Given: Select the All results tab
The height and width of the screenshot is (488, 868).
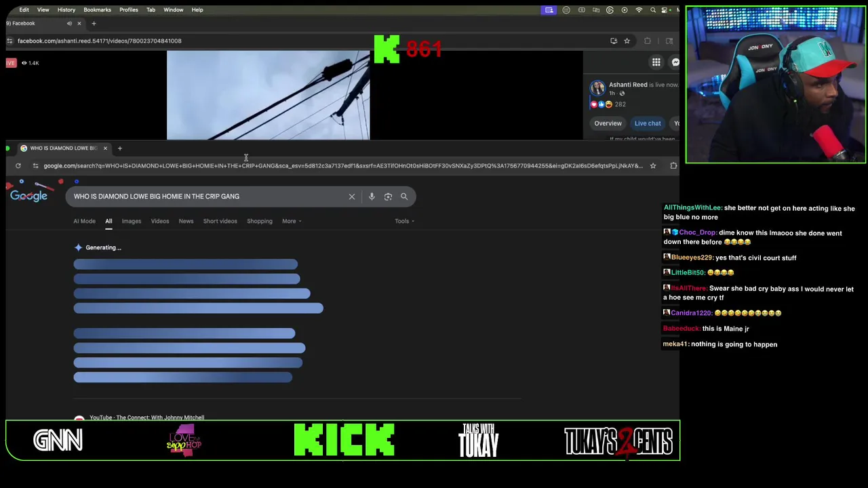Looking at the screenshot, I should tap(108, 221).
